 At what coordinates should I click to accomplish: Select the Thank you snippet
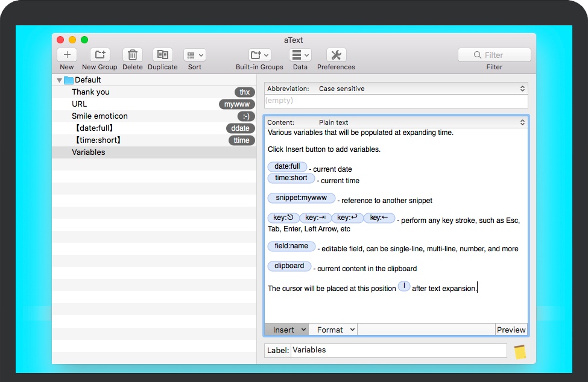click(90, 92)
